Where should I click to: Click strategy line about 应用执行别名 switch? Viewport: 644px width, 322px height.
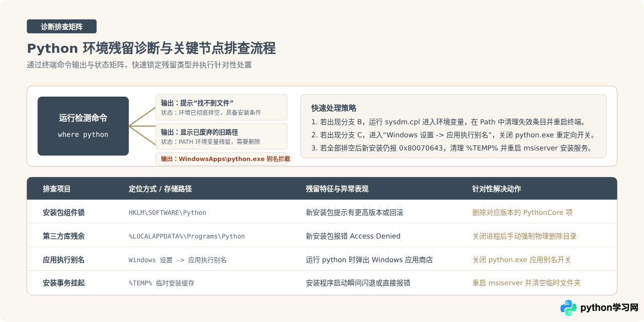(x=454, y=135)
